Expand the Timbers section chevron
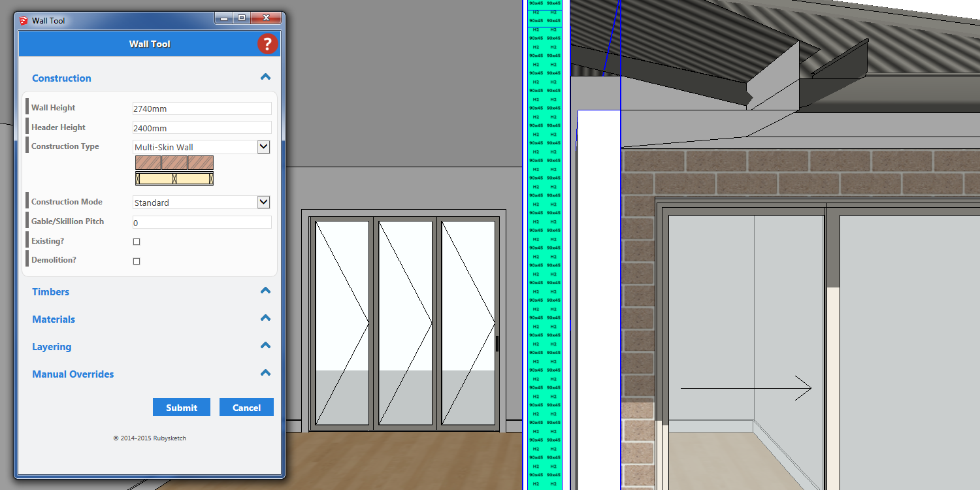 coord(265,291)
